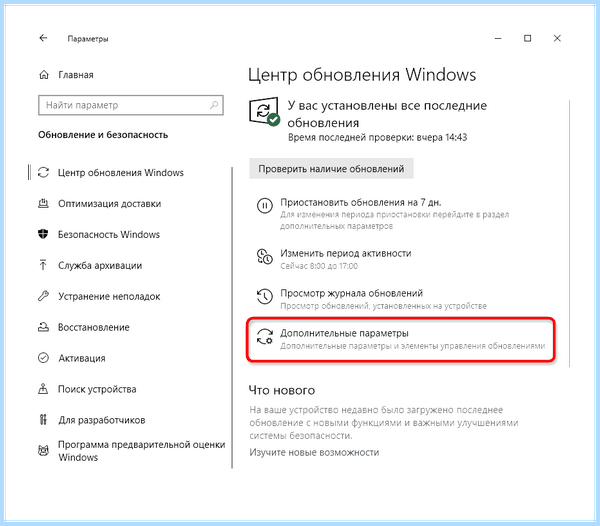Click the shield icon for Безопасность Windows
The image size is (600, 526).
pos(43,234)
